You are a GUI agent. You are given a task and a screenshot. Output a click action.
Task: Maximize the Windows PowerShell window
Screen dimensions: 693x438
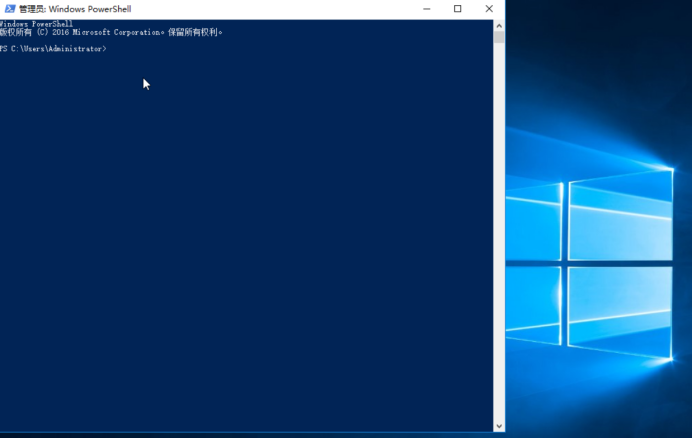pos(457,9)
